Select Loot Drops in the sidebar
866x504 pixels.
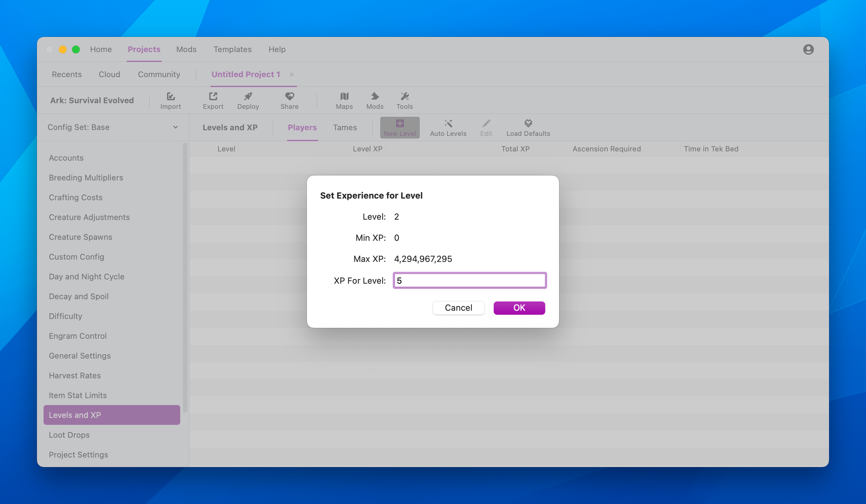[69, 435]
